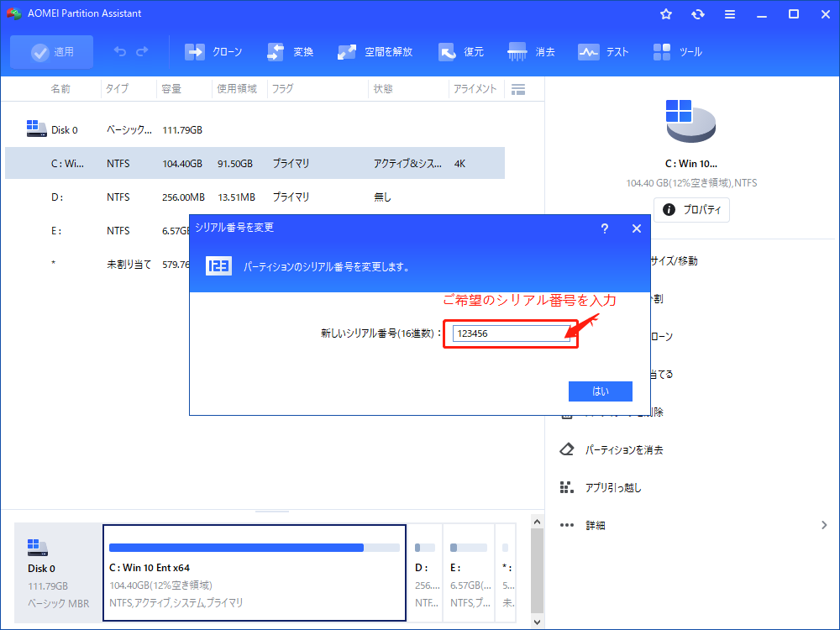Click パーティションを消去 in side panel
840x630 pixels.
coord(623,450)
